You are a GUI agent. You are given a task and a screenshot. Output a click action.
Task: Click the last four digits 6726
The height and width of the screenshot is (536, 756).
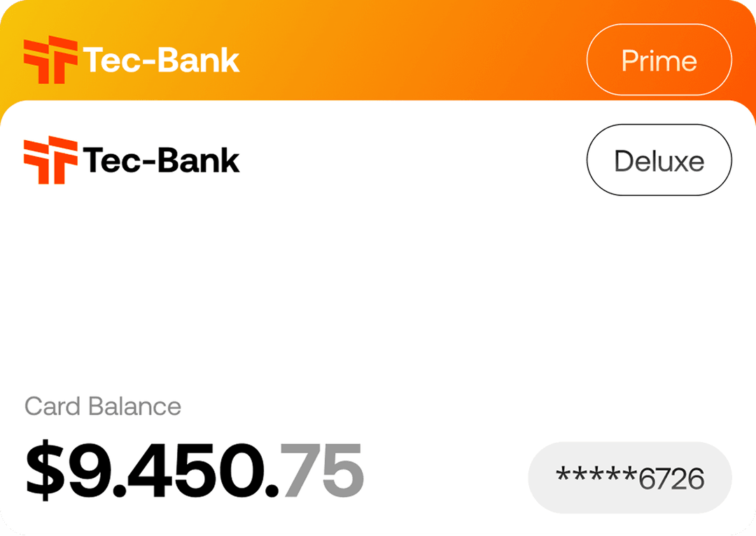(x=671, y=479)
